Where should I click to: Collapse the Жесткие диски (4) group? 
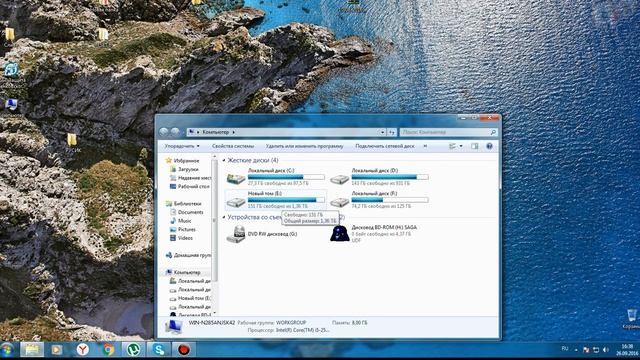pyautogui.click(x=224, y=160)
